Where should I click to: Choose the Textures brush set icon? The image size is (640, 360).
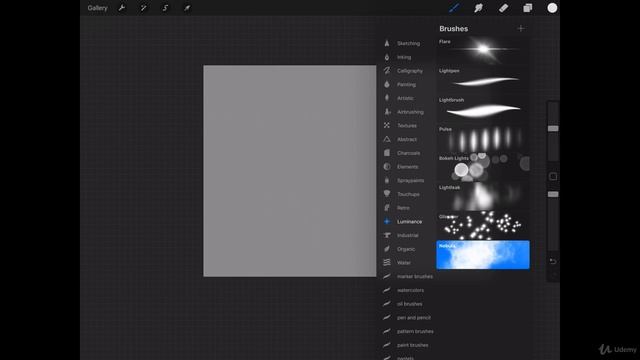tap(387, 125)
